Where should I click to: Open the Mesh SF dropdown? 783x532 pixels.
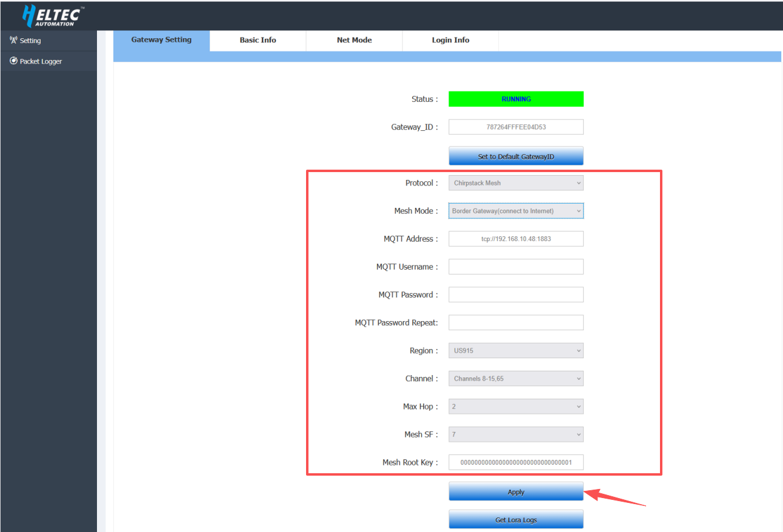516,434
